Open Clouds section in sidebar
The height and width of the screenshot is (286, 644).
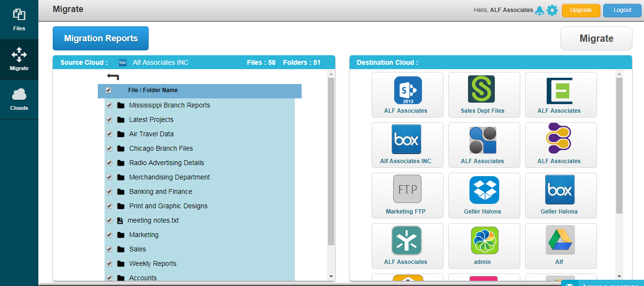pyautogui.click(x=19, y=99)
